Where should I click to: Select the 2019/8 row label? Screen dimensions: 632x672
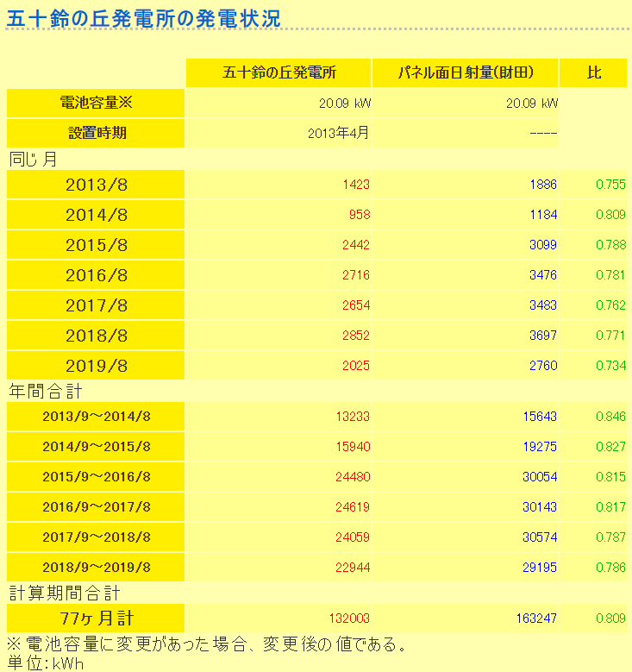96,366
